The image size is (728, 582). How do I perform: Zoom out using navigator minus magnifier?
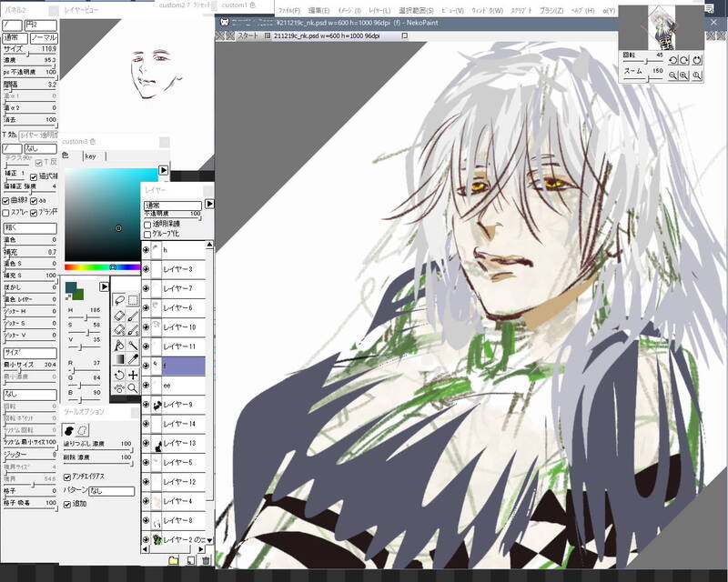[x=672, y=75]
